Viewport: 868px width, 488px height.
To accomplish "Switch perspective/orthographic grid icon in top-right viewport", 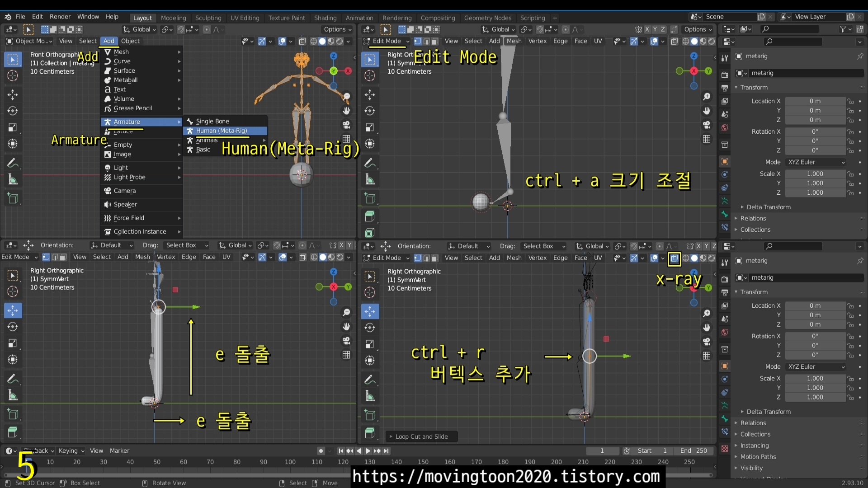I will [707, 139].
